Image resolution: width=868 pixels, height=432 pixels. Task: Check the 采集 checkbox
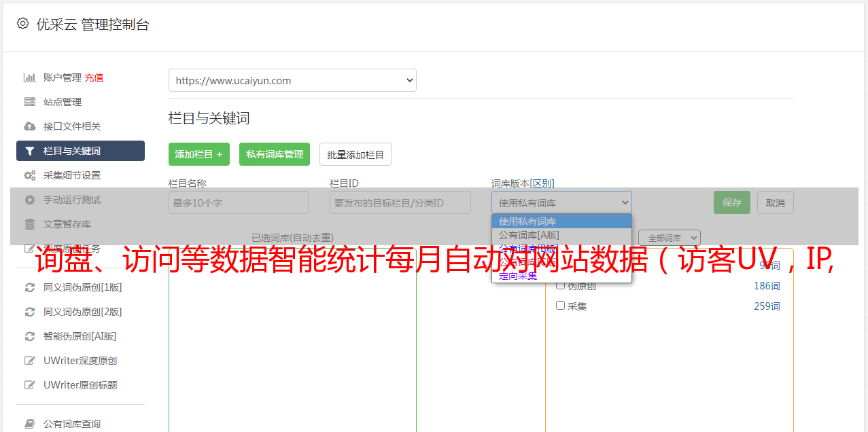561,306
